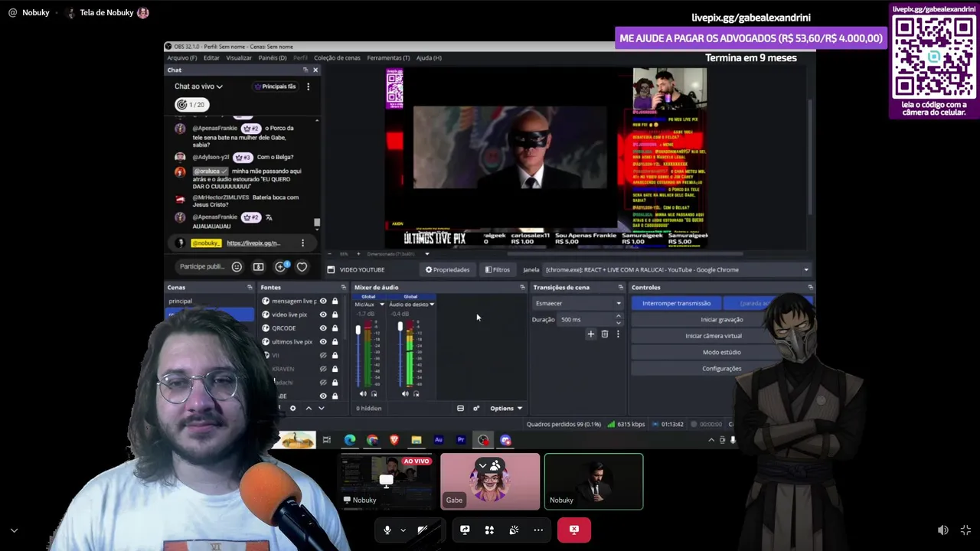
Task: Open Adobe Audition in the shared taskbar
Action: (x=439, y=439)
